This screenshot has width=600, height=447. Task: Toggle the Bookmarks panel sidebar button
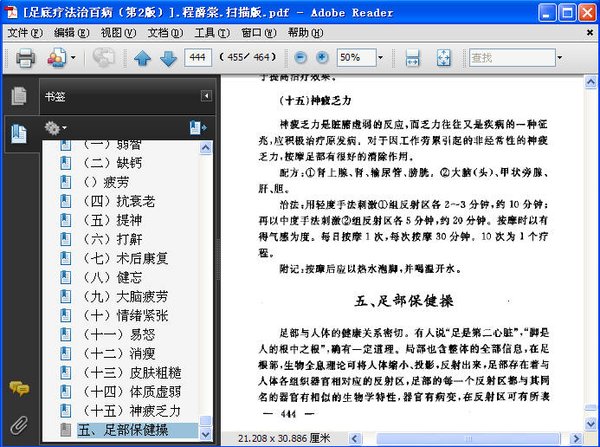click(x=19, y=134)
